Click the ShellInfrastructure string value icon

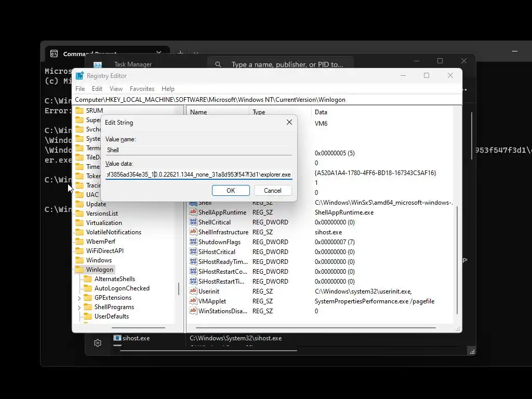pos(193,232)
